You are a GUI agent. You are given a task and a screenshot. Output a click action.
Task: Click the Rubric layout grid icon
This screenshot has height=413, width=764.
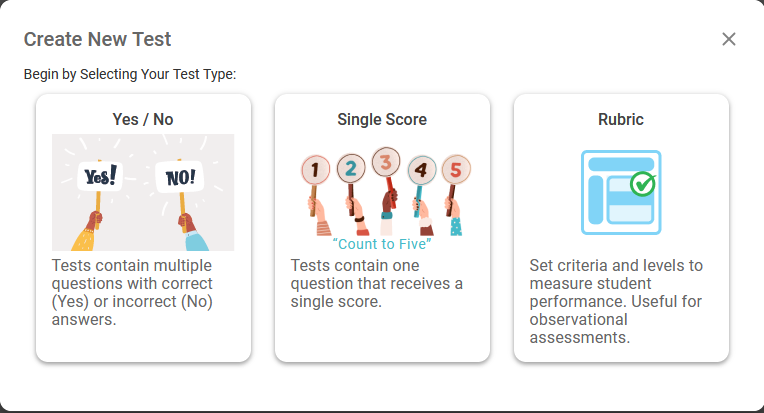pyautogui.click(x=621, y=192)
